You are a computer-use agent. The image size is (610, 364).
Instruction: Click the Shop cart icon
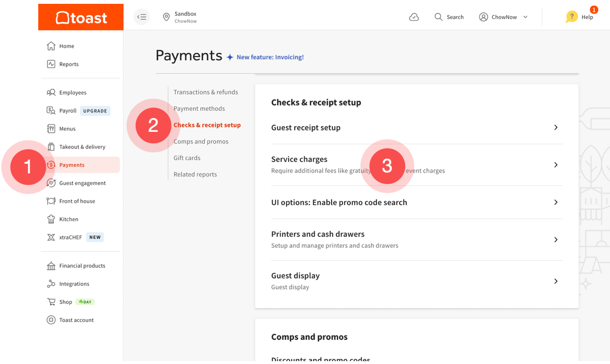(51, 302)
